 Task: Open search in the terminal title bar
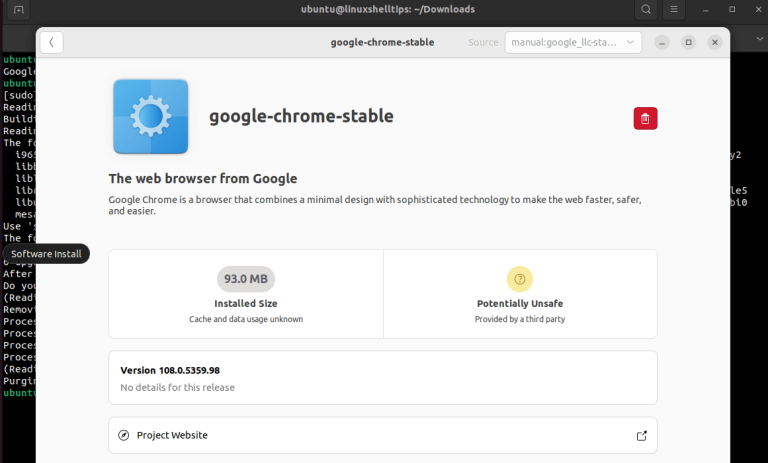click(646, 10)
